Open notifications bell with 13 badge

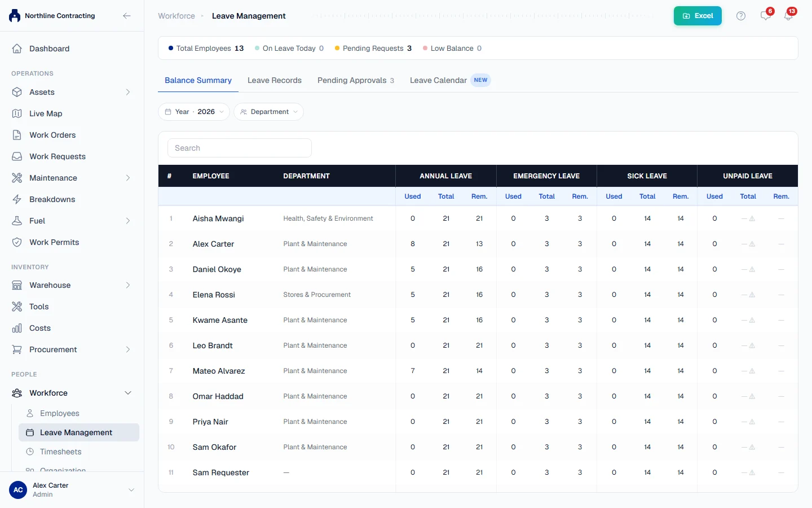(788, 16)
